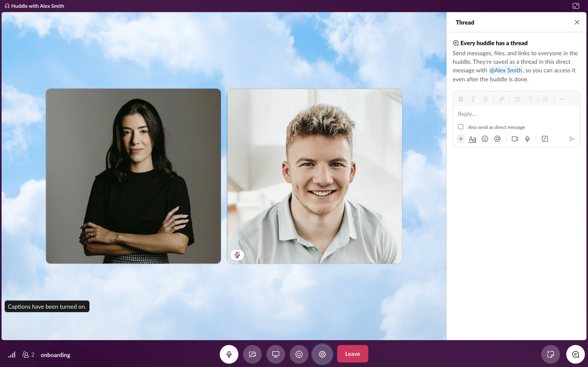Open the slash shortcuts icon

[545, 139]
